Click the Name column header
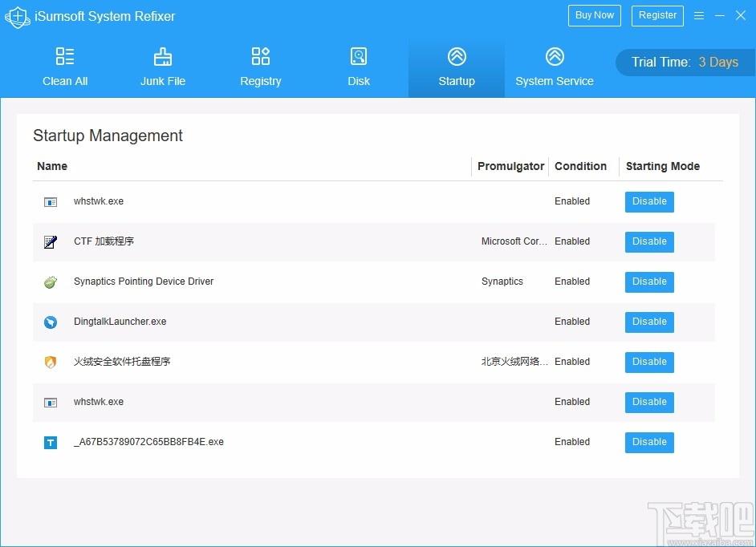The width and height of the screenshot is (756, 547). pyautogui.click(x=52, y=166)
